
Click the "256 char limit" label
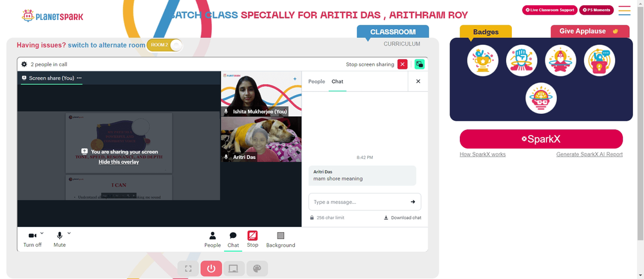click(330, 217)
